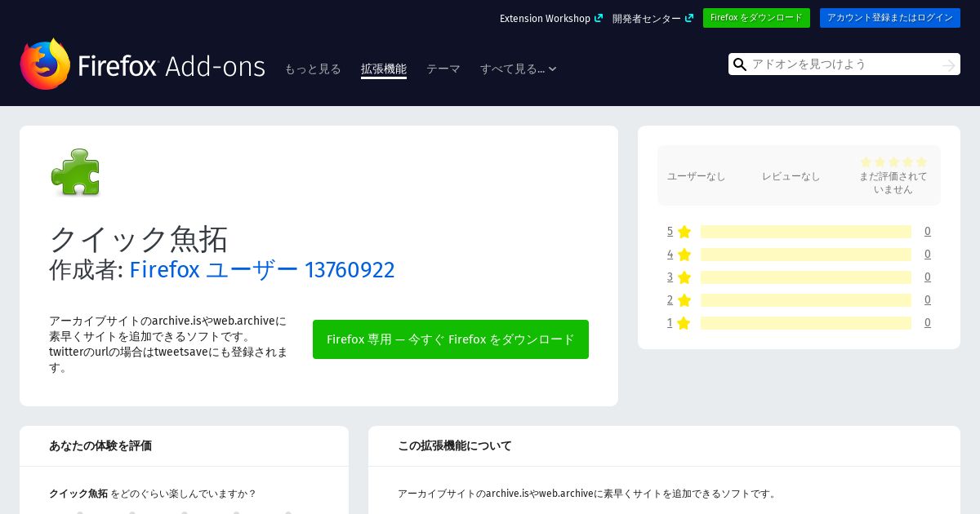Click the 0 count for 5-star reviews
The image size is (980, 514).
[928, 232]
